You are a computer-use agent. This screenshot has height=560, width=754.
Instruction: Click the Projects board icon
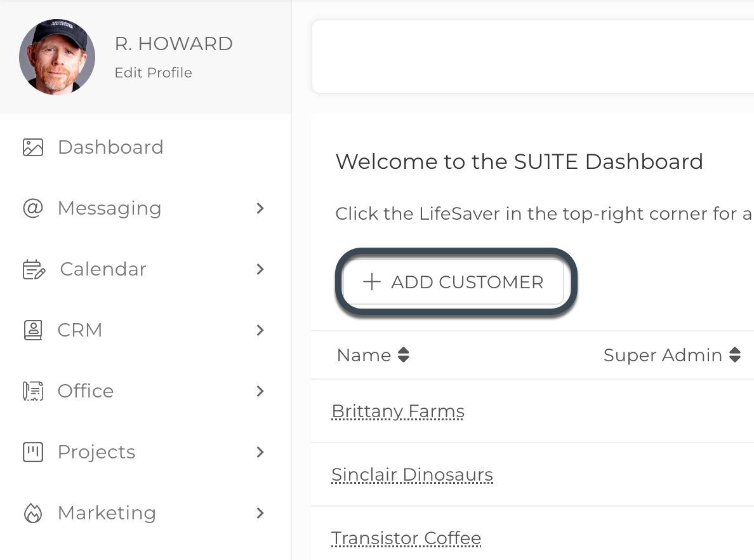click(x=33, y=452)
